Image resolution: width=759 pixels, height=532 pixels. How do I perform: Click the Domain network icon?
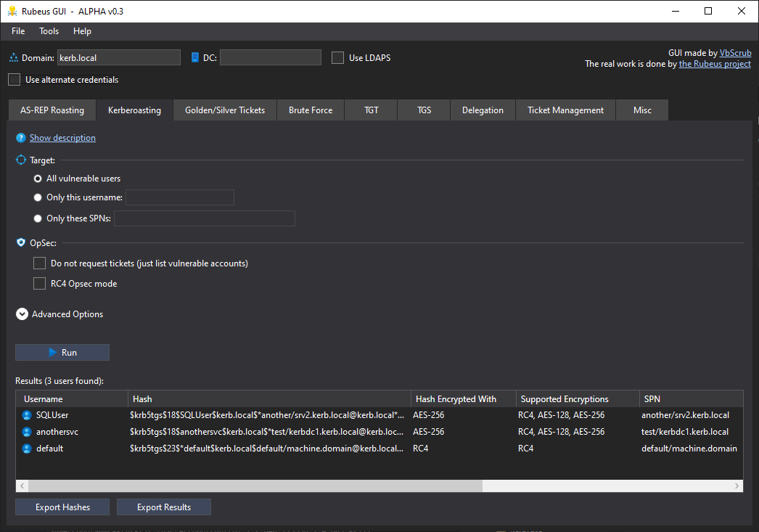(x=14, y=57)
